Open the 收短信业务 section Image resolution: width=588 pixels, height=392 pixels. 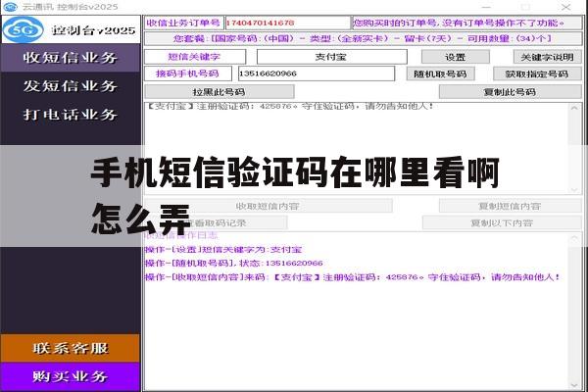pos(71,58)
